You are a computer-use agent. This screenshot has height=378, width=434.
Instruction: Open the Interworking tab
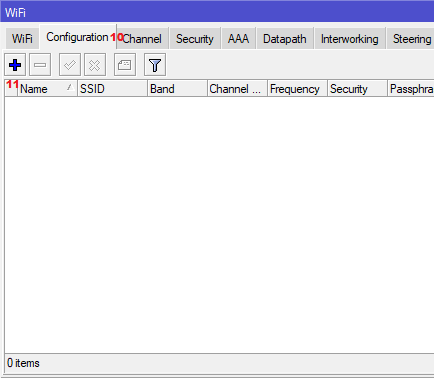tap(350, 39)
